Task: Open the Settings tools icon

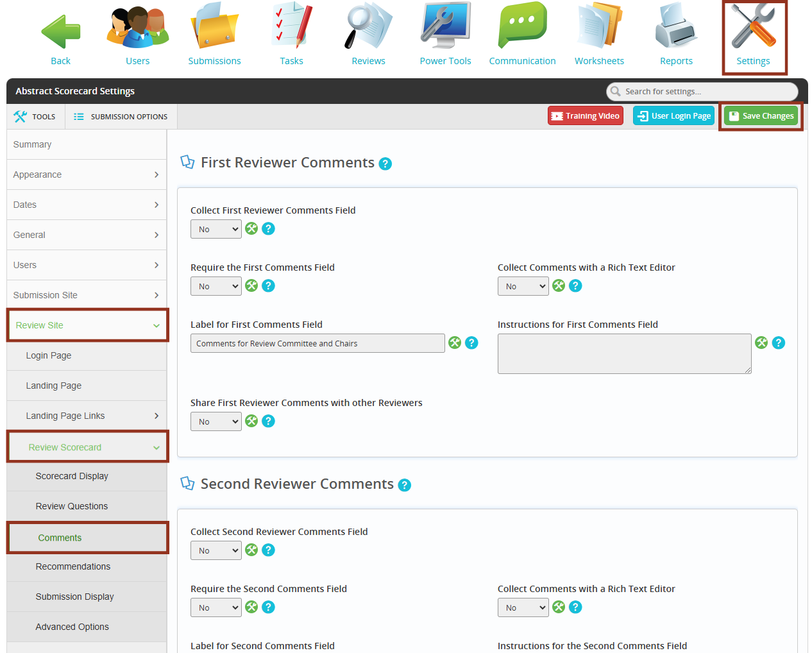Action: 754,26
